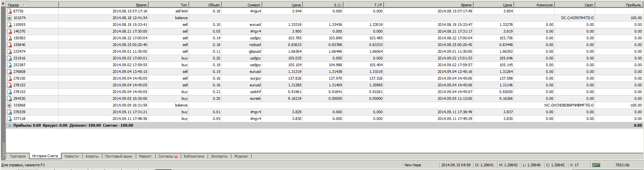Sort by the Ордер column header

pos(32,5)
